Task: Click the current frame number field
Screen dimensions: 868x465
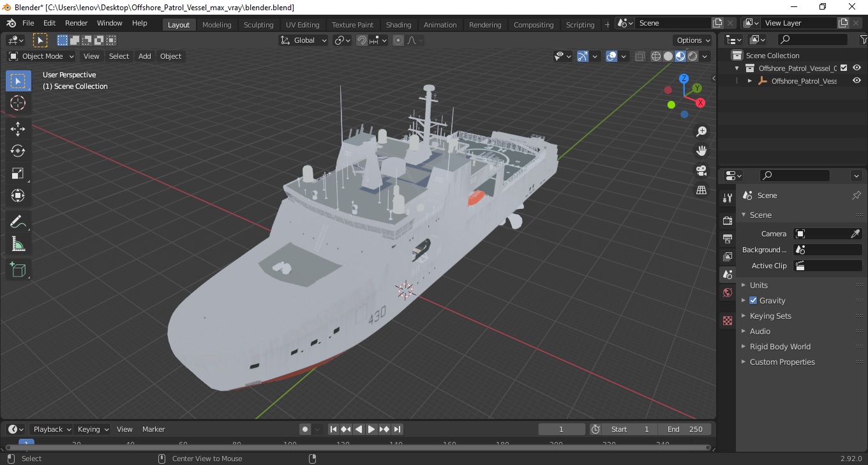Action: [x=562, y=429]
